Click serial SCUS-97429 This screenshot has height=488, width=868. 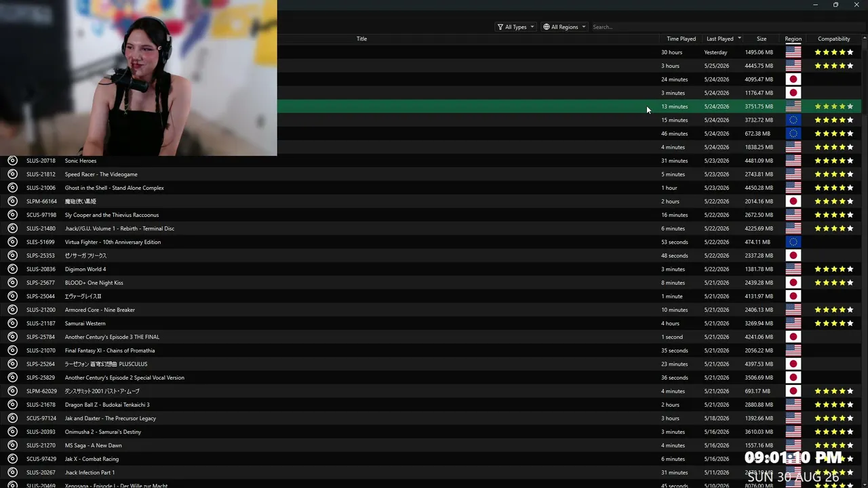(41, 459)
